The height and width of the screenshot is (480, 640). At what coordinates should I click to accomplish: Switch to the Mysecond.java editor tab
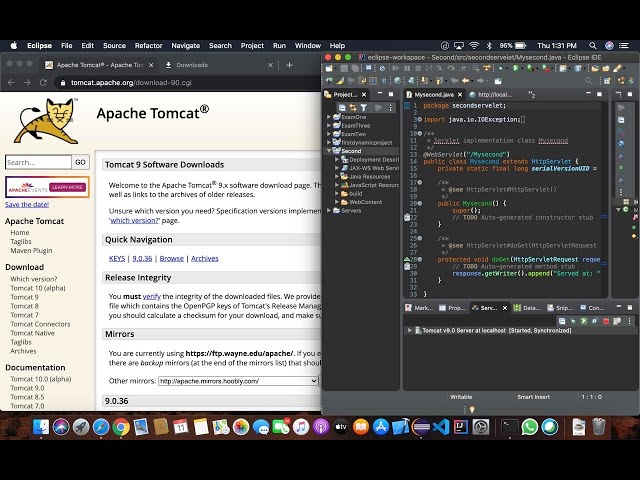(434, 95)
